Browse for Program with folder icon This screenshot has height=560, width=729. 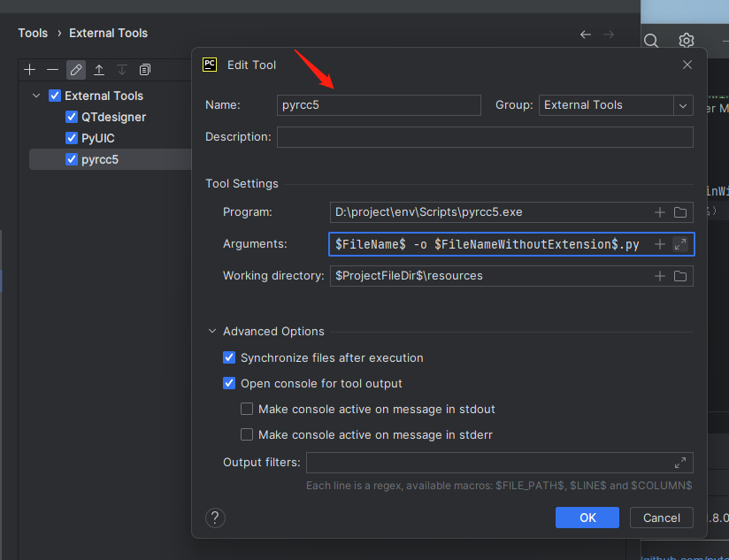(680, 212)
